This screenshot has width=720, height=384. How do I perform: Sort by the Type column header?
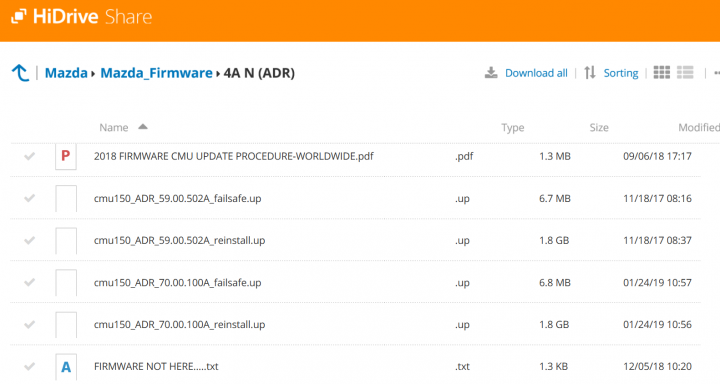(x=512, y=128)
